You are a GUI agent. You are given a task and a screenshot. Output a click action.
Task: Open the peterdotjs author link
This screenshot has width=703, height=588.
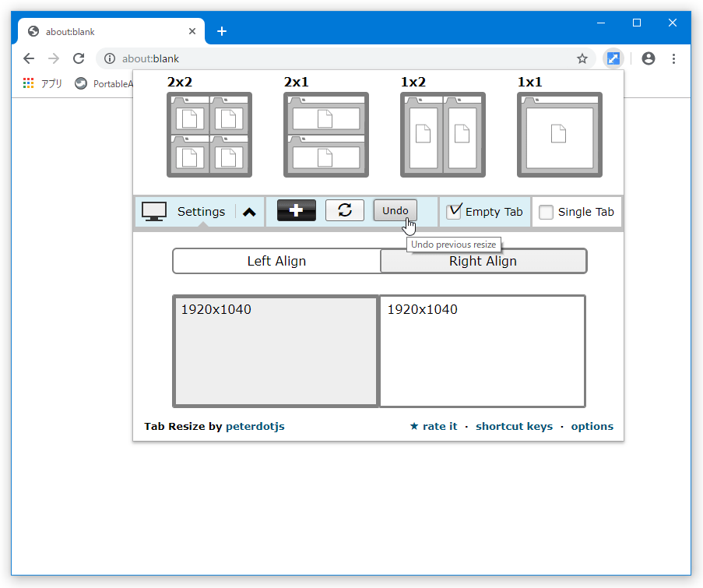coord(255,426)
